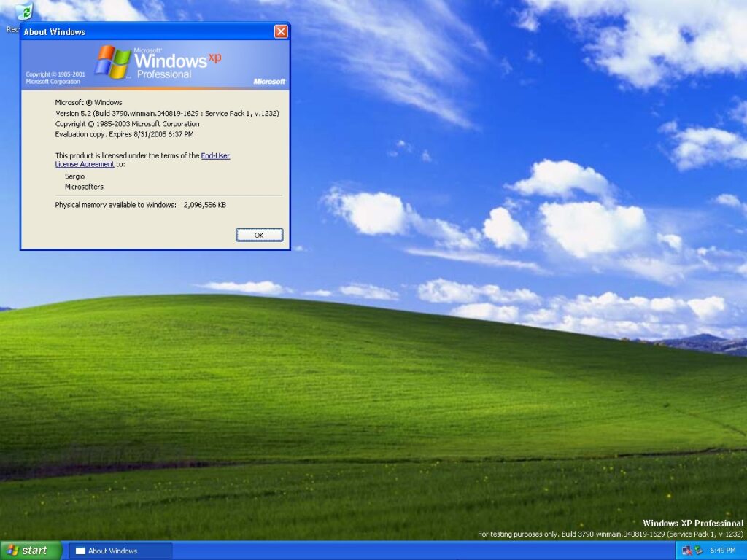Click the Microsofters organization name
Viewport: 747px width, 560px height.
(x=83, y=187)
